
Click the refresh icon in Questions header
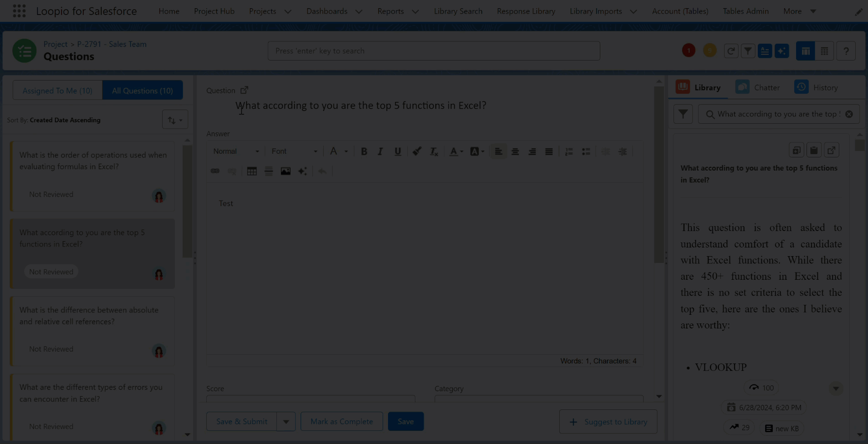(x=731, y=51)
